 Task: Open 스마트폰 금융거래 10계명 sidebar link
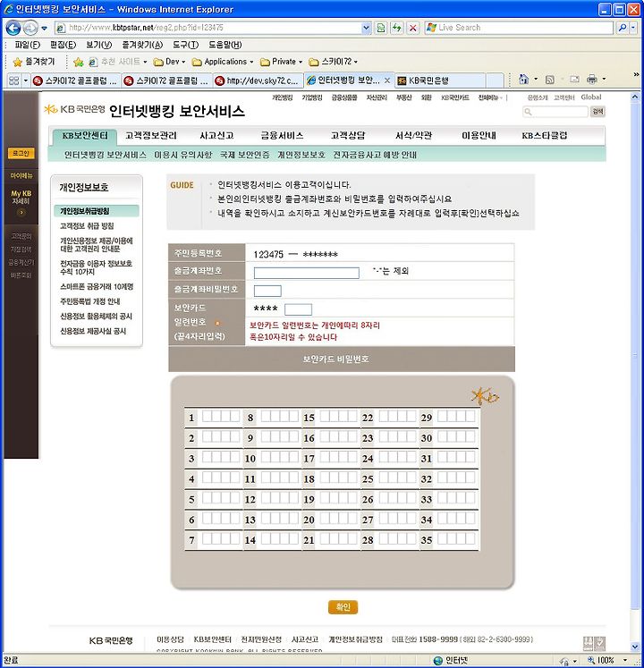97,287
